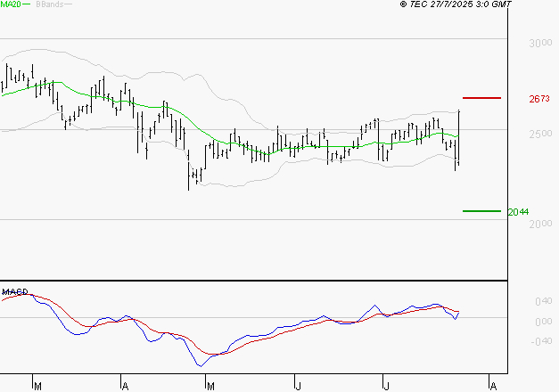Click the MA20 legend label

[x=11, y=4]
